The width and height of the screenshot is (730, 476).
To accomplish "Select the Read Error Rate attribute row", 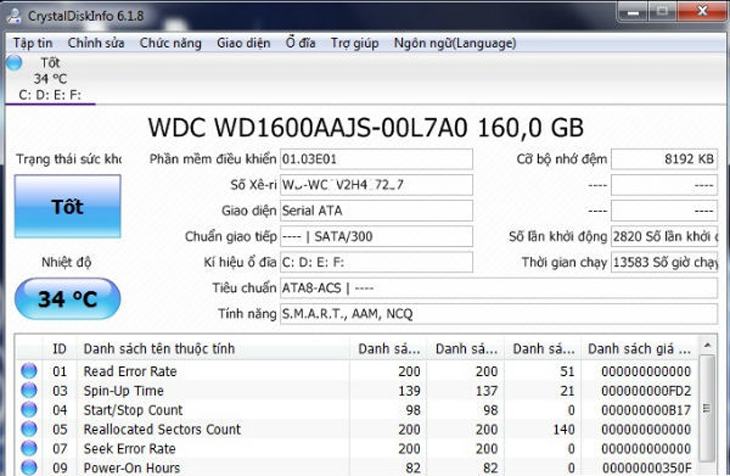I will (357, 371).
